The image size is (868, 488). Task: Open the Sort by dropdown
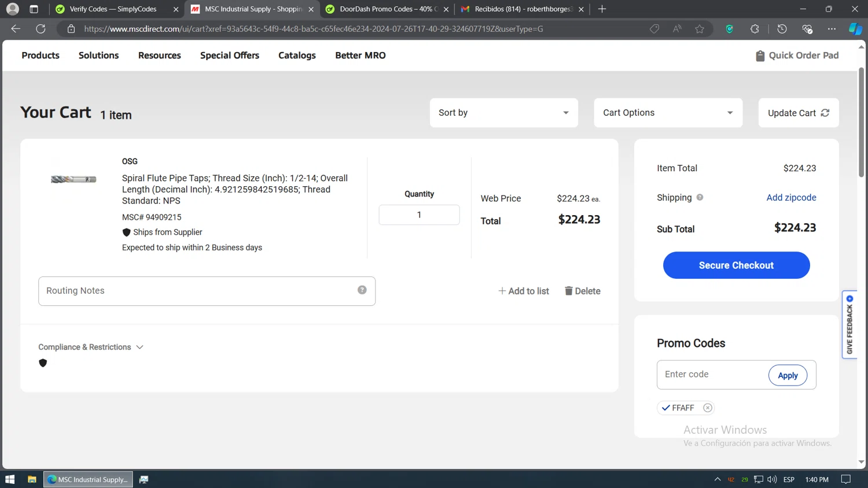click(x=503, y=113)
